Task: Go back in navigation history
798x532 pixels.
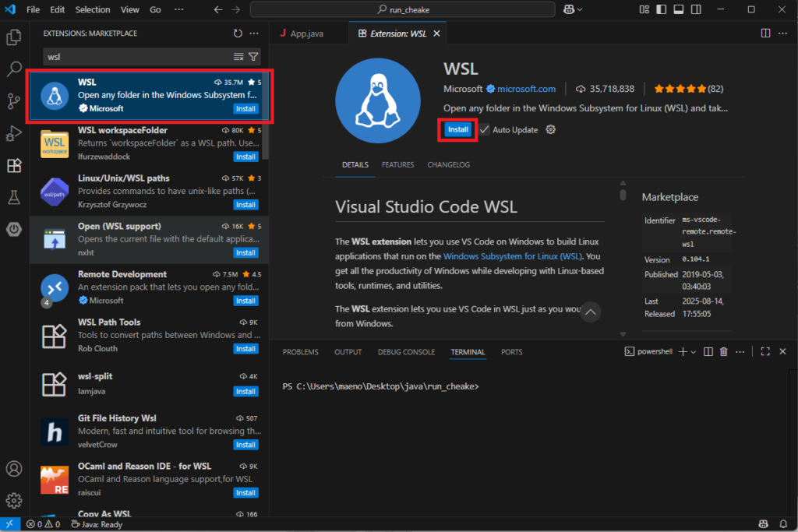Action: pyautogui.click(x=218, y=9)
